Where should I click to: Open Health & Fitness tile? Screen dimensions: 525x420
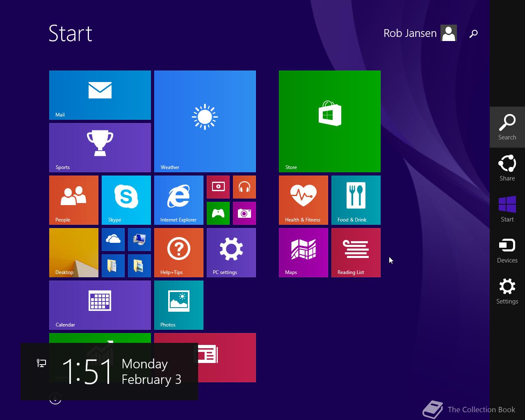click(x=304, y=200)
